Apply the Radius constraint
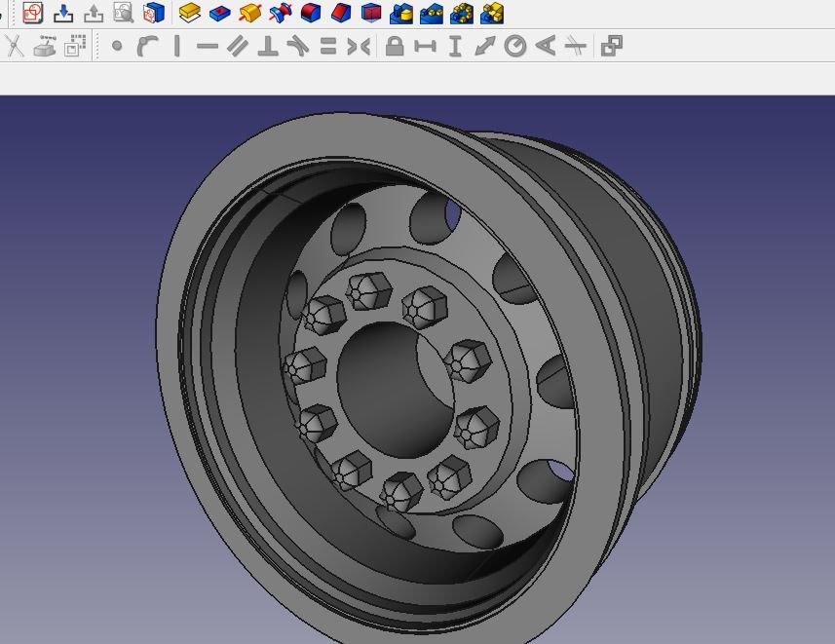835x644 pixels. (x=515, y=46)
